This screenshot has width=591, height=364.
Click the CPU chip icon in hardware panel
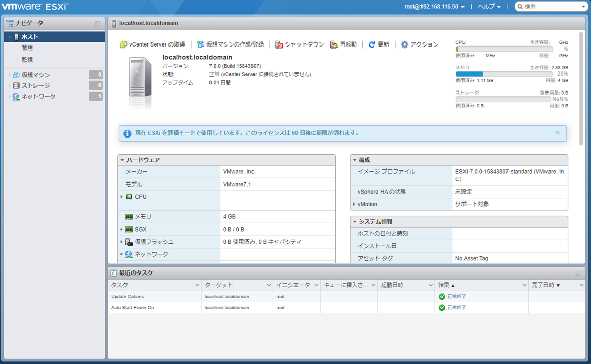[129, 197]
